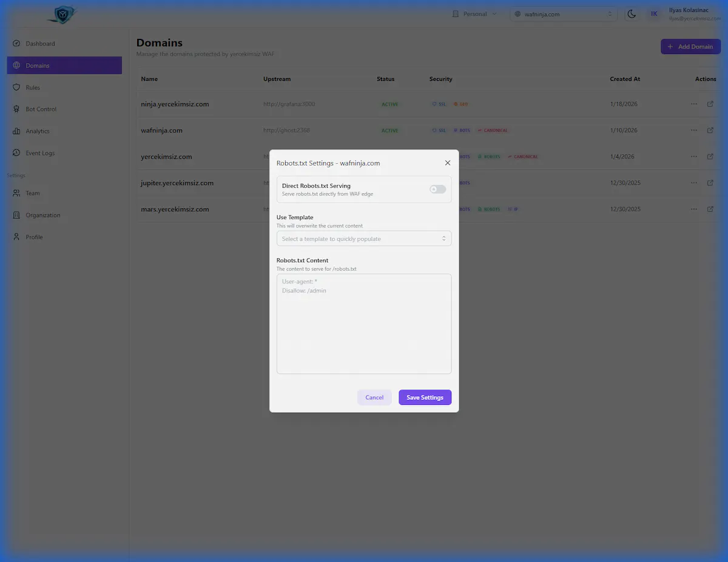Click the Cancel button
Screen dimensions: 728x562
coord(374,398)
